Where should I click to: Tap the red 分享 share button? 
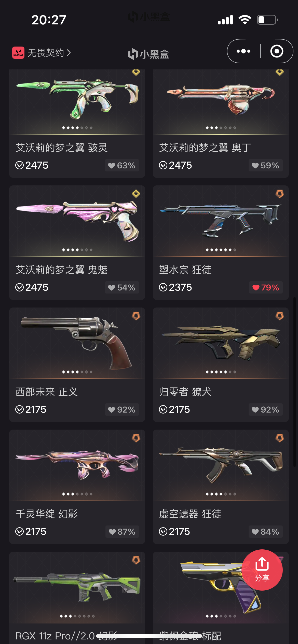click(262, 570)
